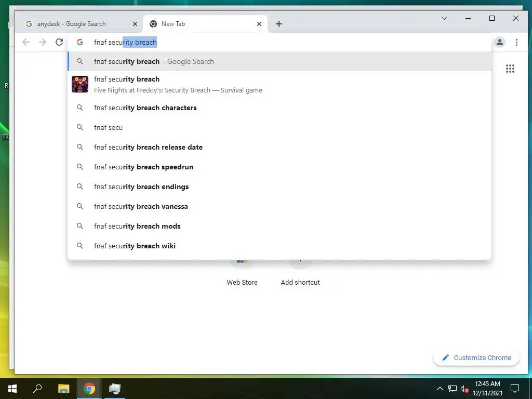
Task: Open Customize Chrome button
Action: [x=476, y=357]
